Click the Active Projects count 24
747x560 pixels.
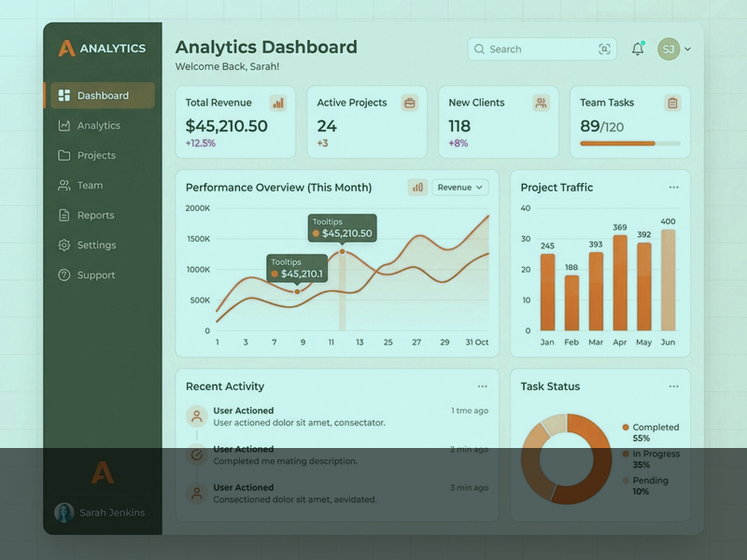pos(327,126)
